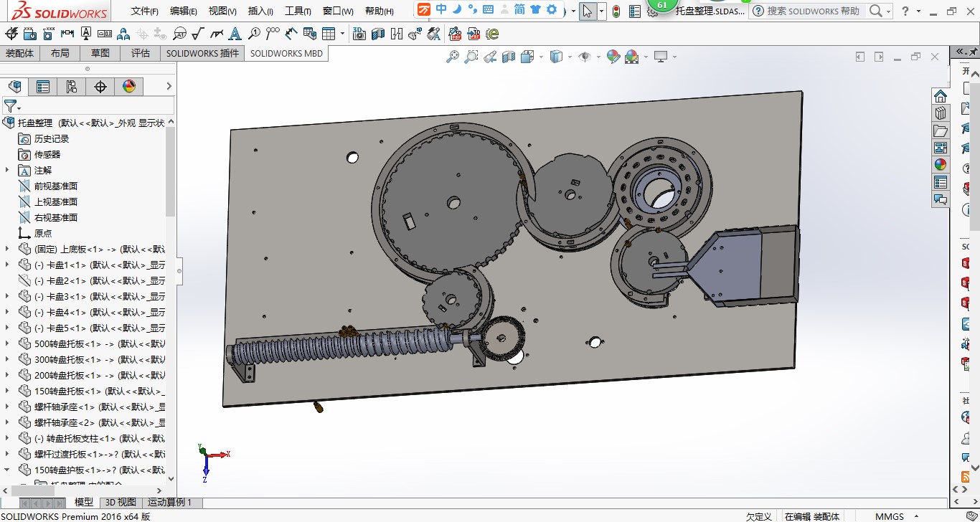Open the PropertyManager tab icon
980x522 pixels.
(x=43, y=87)
